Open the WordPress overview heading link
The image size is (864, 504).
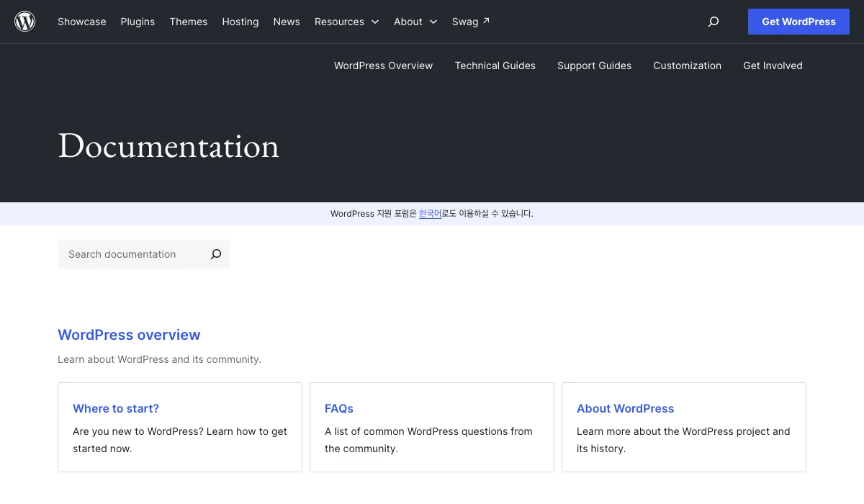click(x=129, y=335)
